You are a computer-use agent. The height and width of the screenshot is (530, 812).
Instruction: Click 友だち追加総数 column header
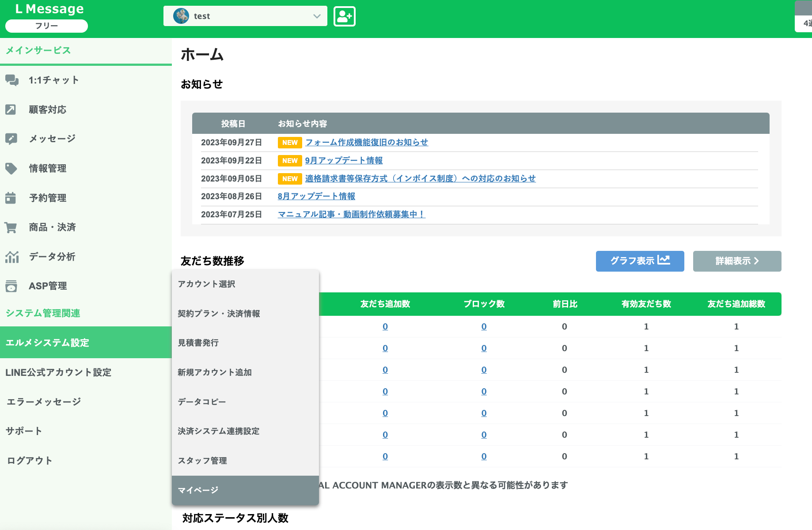736,304
